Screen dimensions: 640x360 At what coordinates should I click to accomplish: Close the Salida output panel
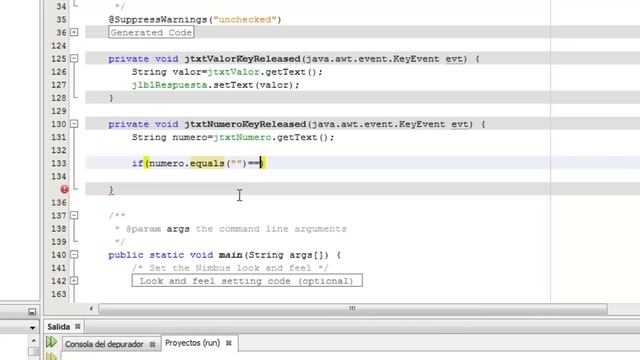pyautogui.click(x=78, y=327)
